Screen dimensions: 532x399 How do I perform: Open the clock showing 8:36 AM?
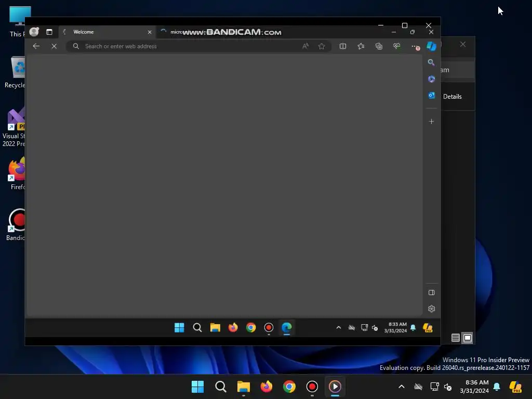[474, 387]
